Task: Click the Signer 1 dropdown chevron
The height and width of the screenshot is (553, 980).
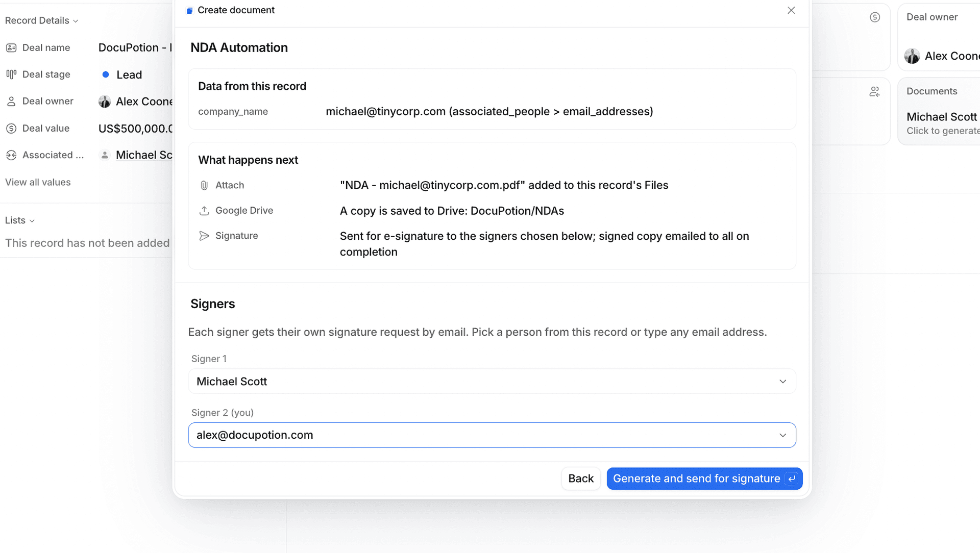Action: tap(783, 382)
